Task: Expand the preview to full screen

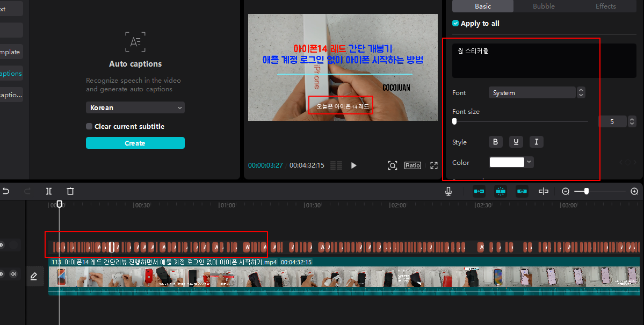Action: 433,165
